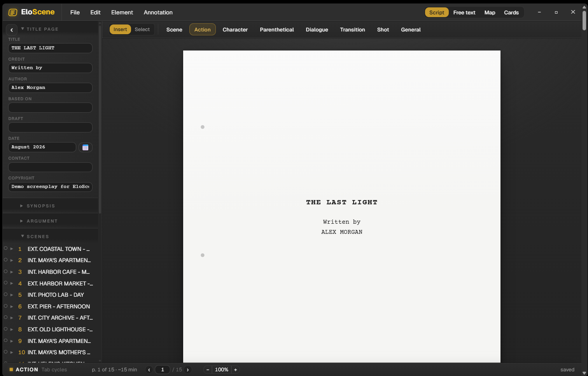
Task: Expand scene 5 INT. PHOTO LAB arrow
Action: [12, 295]
